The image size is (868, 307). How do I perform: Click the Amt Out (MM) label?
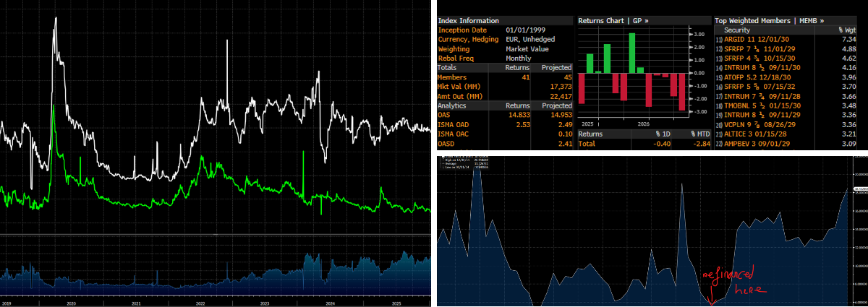coord(460,96)
